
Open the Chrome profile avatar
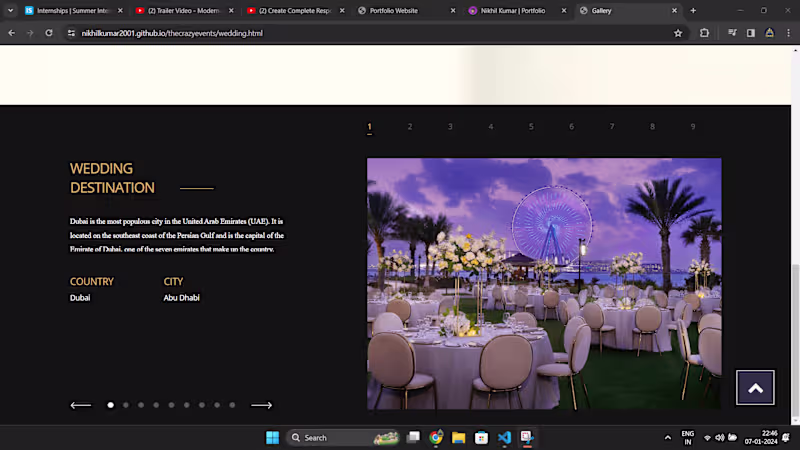[769, 33]
